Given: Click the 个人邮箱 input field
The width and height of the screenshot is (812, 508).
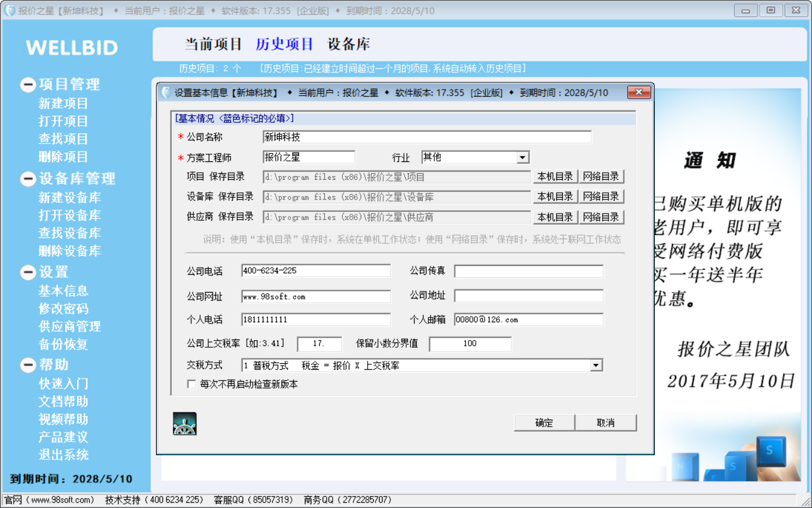Looking at the screenshot, I should (x=529, y=319).
